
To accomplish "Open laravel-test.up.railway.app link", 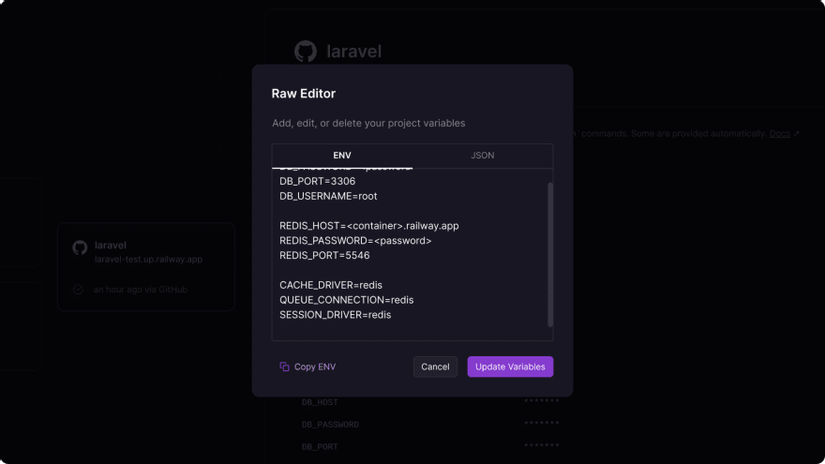I will [148, 259].
